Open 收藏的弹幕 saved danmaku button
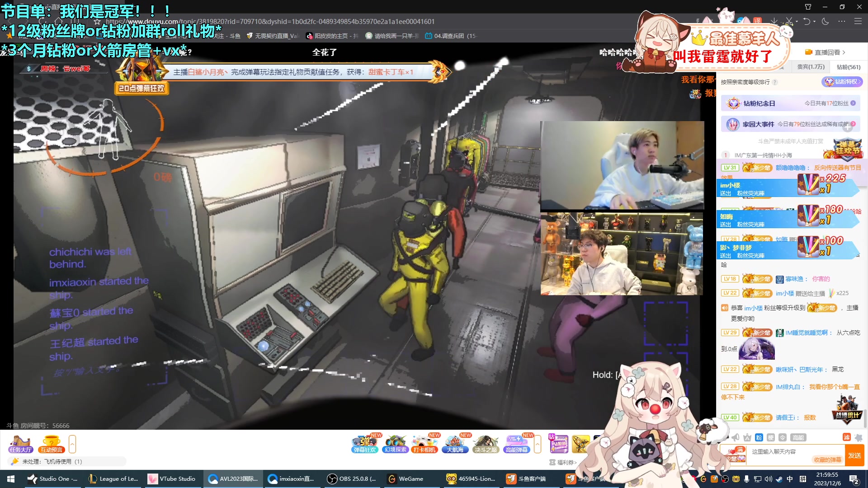 [x=827, y=460]
